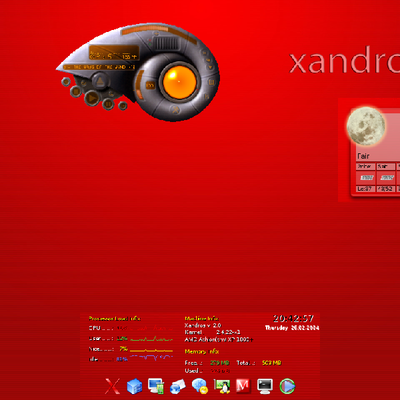Click the Machine Info heading
The width and height of the screenshot is (400, 400).
pos(201,319)
